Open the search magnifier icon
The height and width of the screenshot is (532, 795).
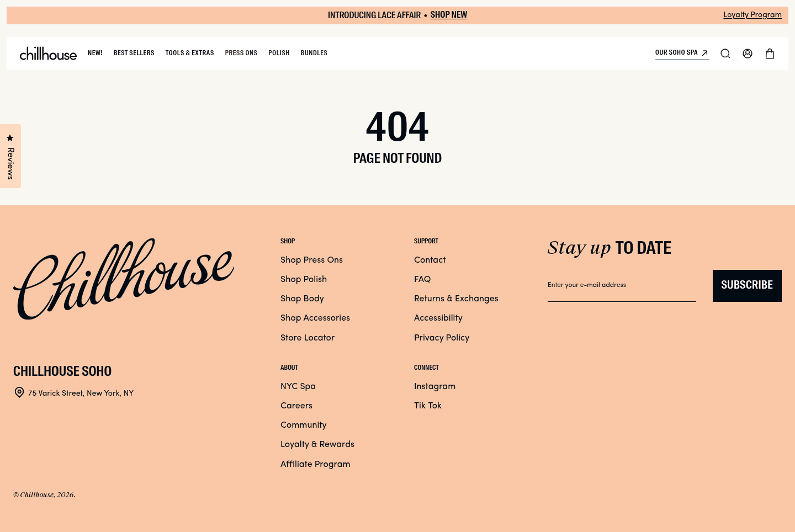(725, 54)
